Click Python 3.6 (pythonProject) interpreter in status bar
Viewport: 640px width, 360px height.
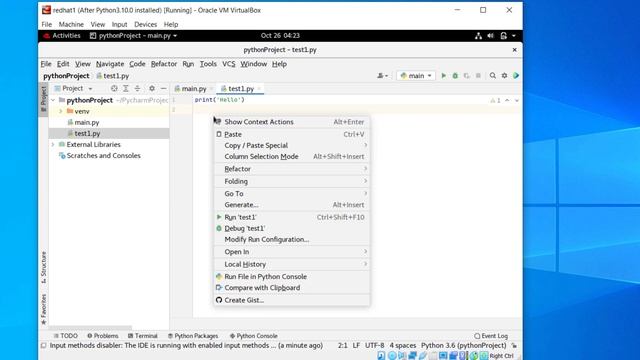[x=464, y=346]
